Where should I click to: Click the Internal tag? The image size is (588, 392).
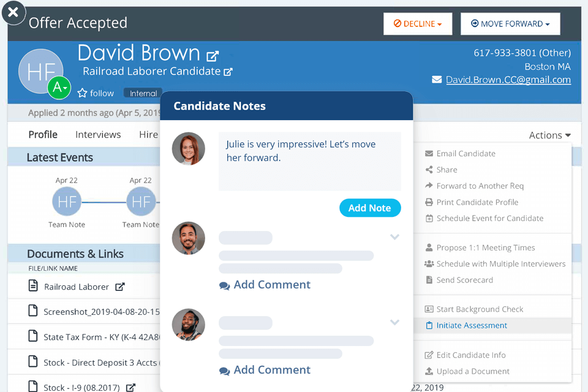(143, 93)
